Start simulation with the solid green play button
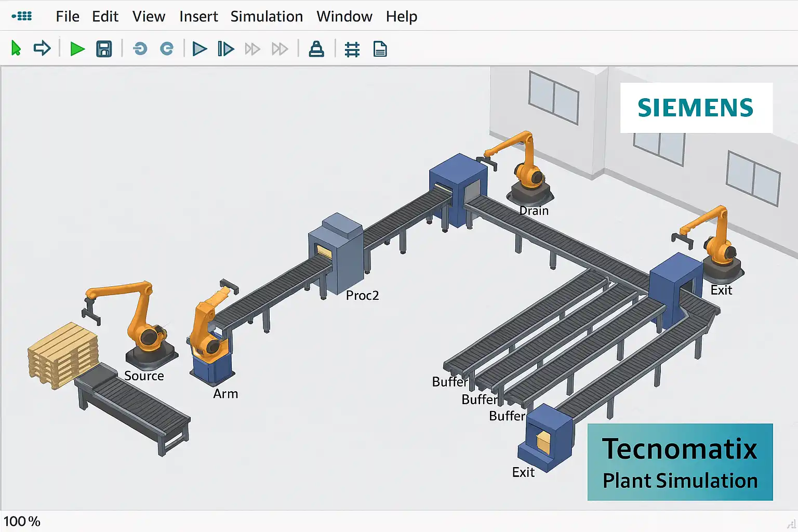Screen dimensions: 798x532 click(77, 49)
